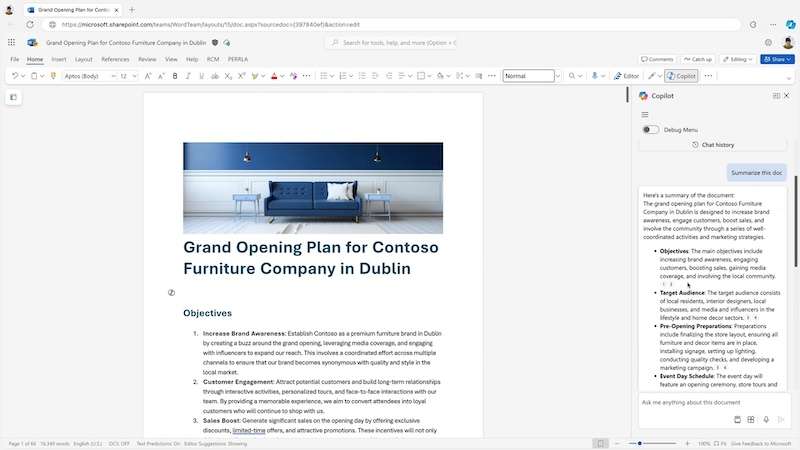Toggle the Debug Menu switch
Viewport: 800px width, 450px height.
tap(650, 130)
